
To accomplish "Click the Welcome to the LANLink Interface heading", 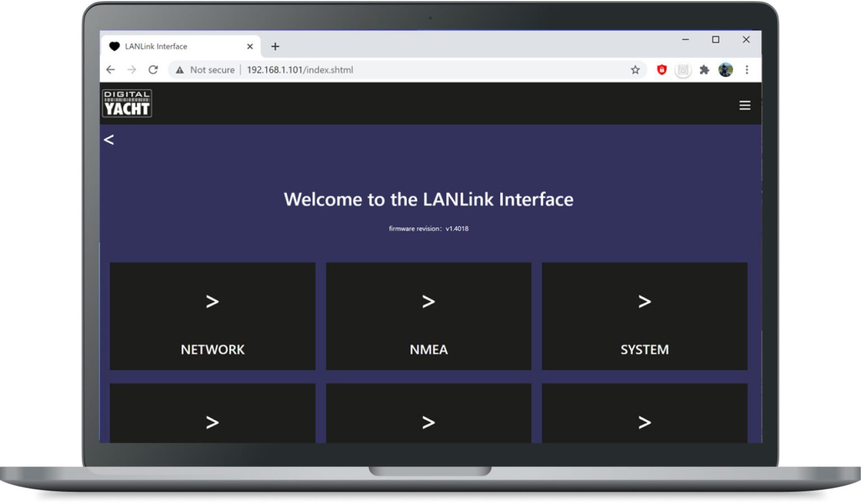I will coord(429,199).
